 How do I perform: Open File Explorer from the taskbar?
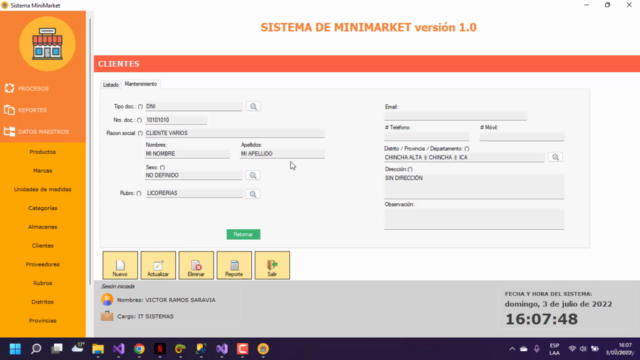point(98,349)
